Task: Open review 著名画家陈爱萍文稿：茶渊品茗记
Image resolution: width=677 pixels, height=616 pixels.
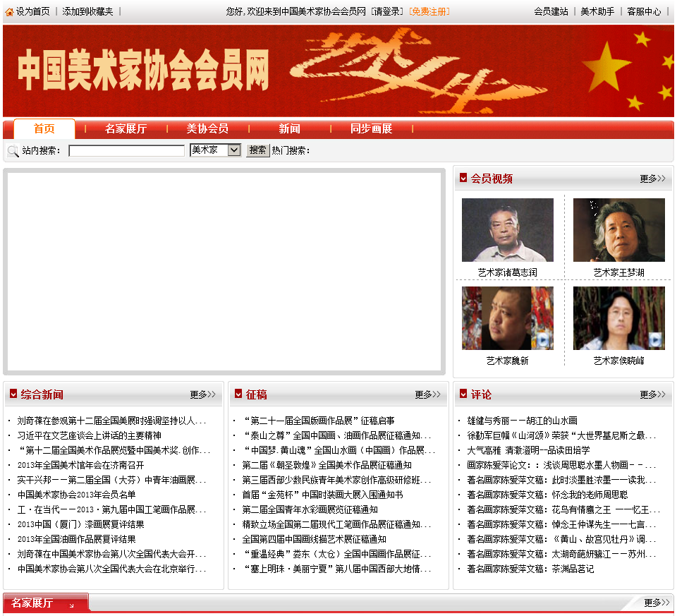Action: 530,569
